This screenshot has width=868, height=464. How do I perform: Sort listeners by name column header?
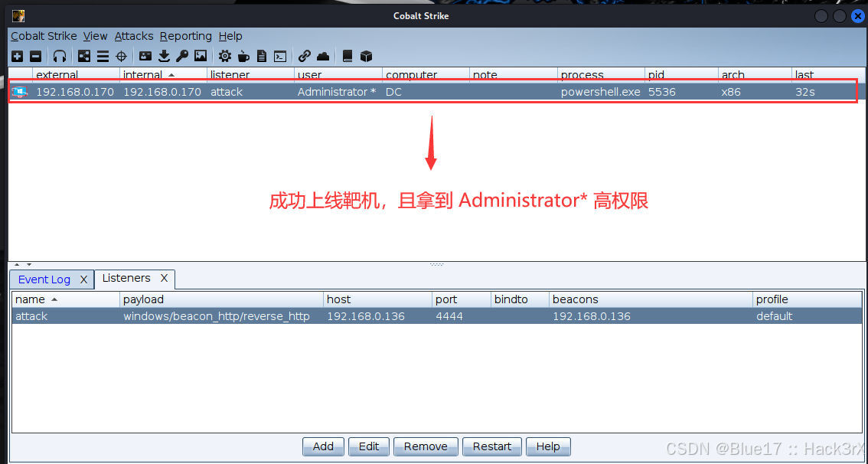point(66,299)
